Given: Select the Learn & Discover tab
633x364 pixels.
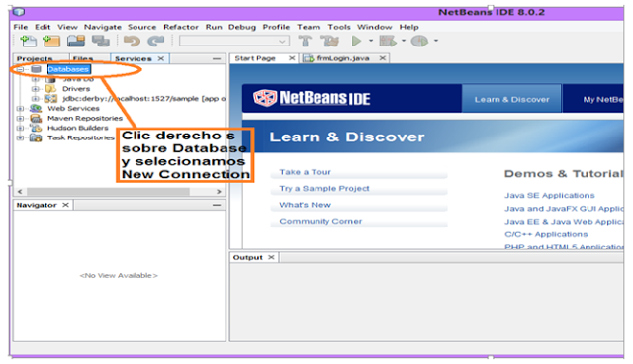Looking at the screenshot, I should pyautogui.click(x=511, y=99).
